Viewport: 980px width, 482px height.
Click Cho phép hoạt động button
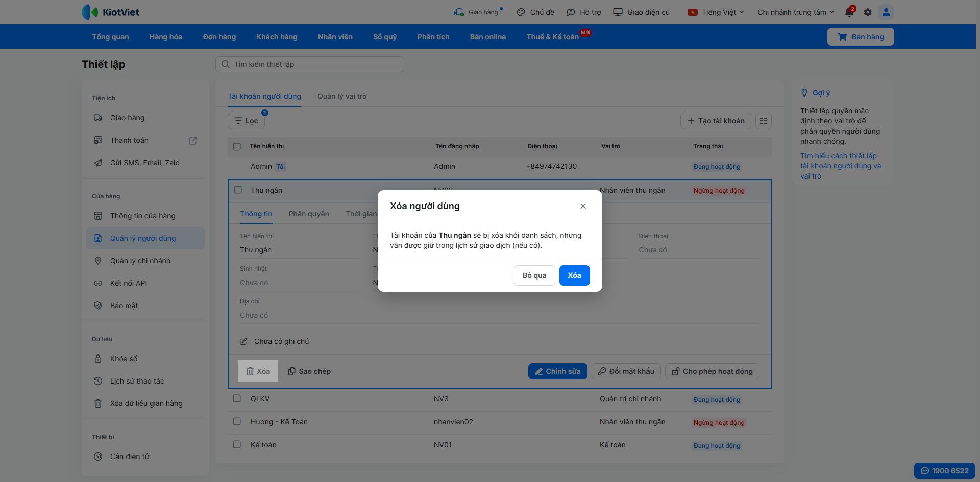tap(712, 371)
